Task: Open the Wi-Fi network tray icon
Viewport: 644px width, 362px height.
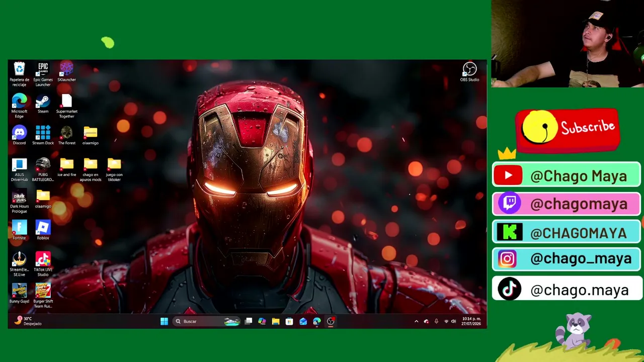Action: tap(446, 321)
